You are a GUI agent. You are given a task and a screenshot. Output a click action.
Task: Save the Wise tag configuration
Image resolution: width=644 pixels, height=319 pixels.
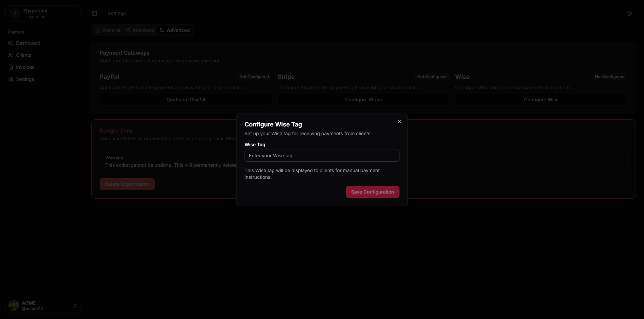pos(372,192)
